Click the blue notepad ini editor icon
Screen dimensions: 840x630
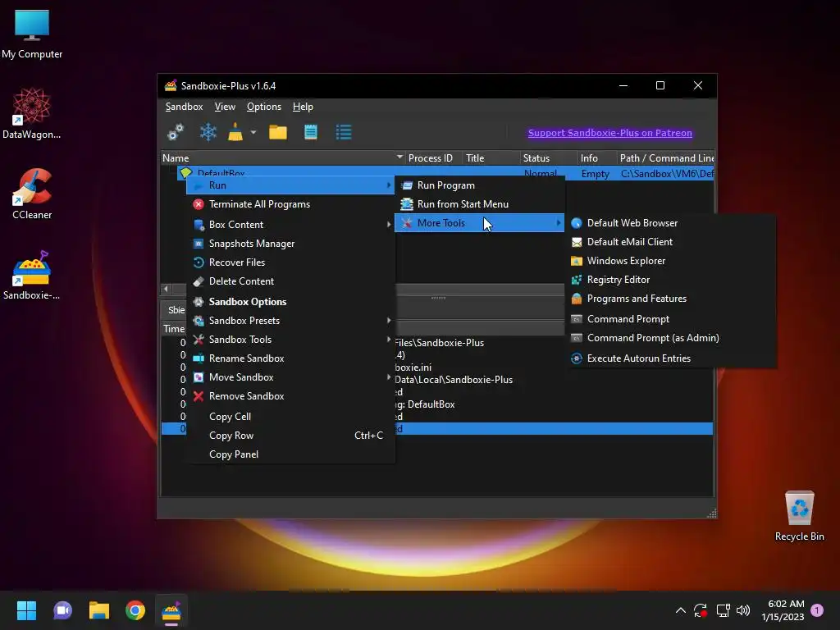[311, 132]
